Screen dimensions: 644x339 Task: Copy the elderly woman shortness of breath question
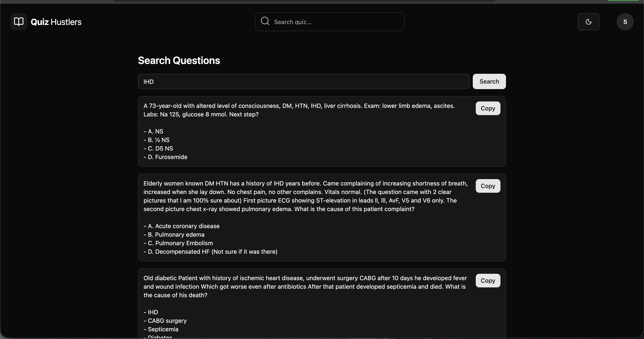coord(488,186)
